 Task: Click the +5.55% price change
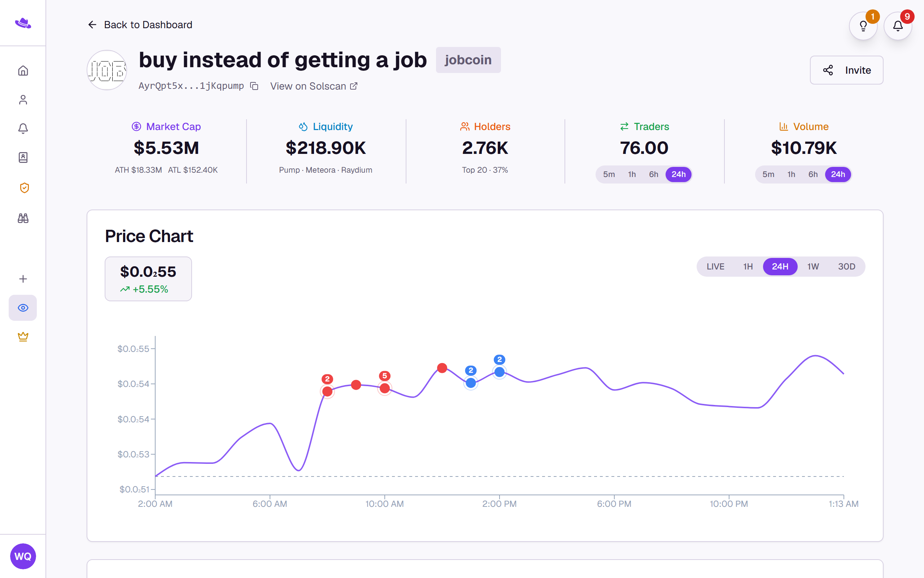[x=144, y=289]
